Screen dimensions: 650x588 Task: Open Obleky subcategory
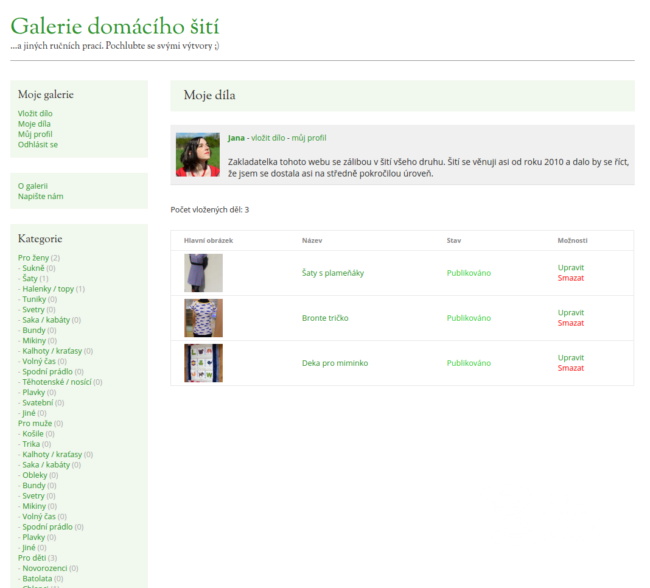click(35, 475)
